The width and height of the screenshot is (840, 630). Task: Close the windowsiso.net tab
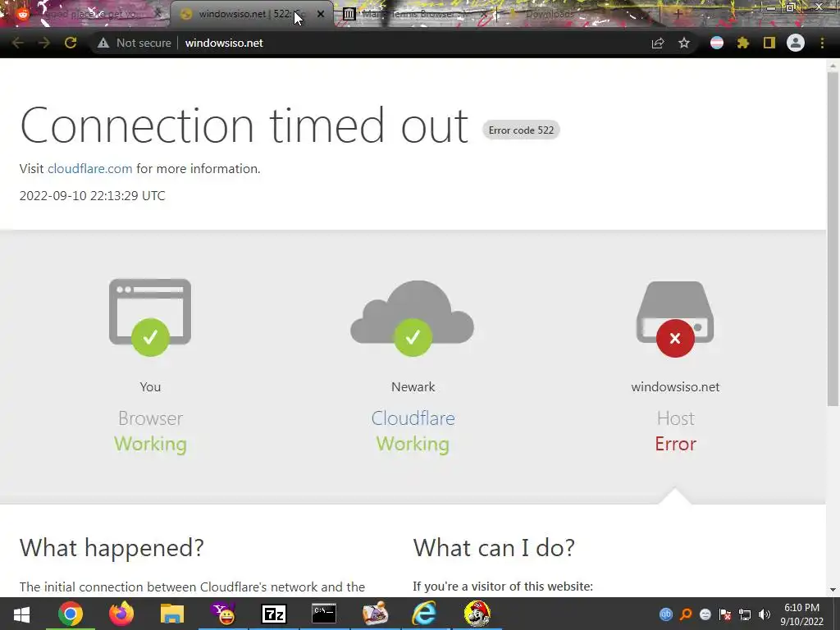click(x=321, y=15)
